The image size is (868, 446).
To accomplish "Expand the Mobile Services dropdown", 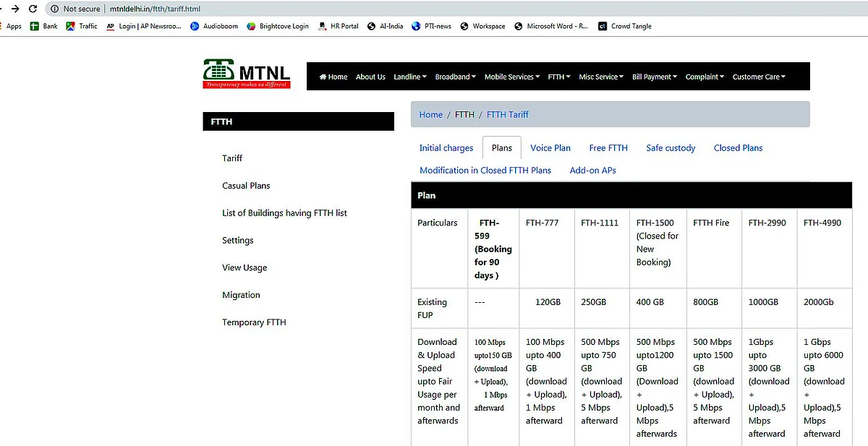I will [x=512, y=77].
